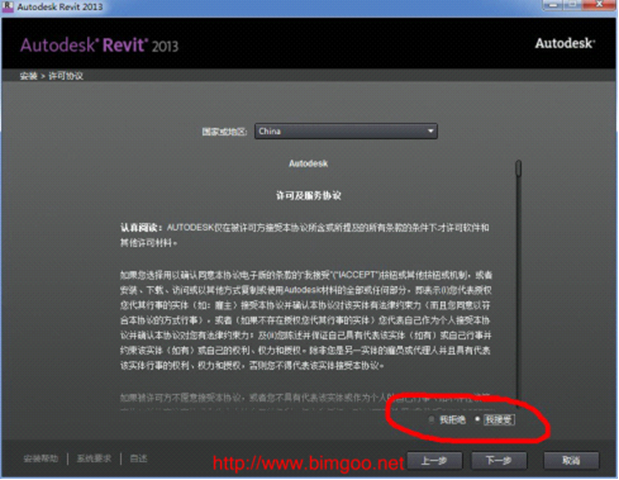Select the 我拒绝 (I Reject) radio button
Image resolution: width=619 pixels, height=480 pixels.
coord(431,419)
